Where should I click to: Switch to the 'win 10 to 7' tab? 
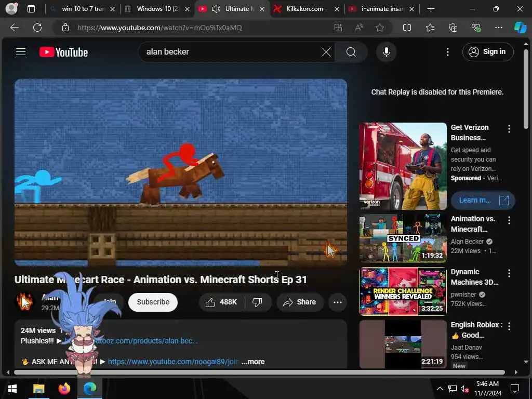click(83, 9)
